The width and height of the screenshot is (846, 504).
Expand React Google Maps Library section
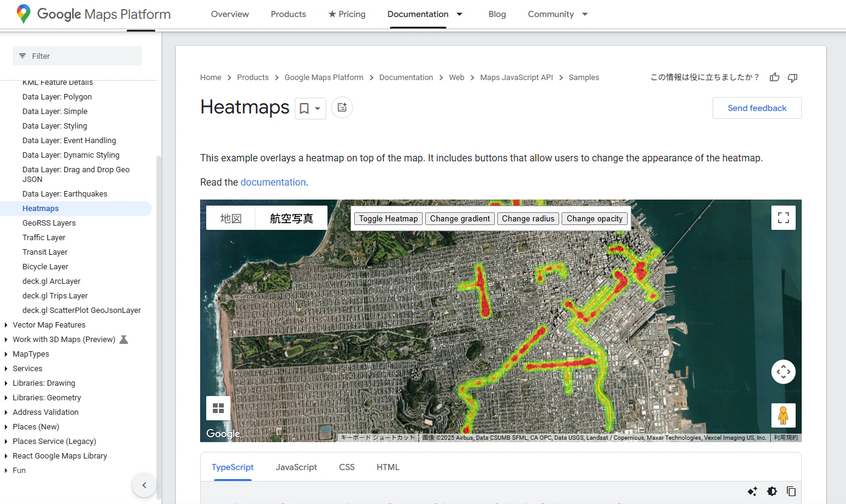pos(6,456)
